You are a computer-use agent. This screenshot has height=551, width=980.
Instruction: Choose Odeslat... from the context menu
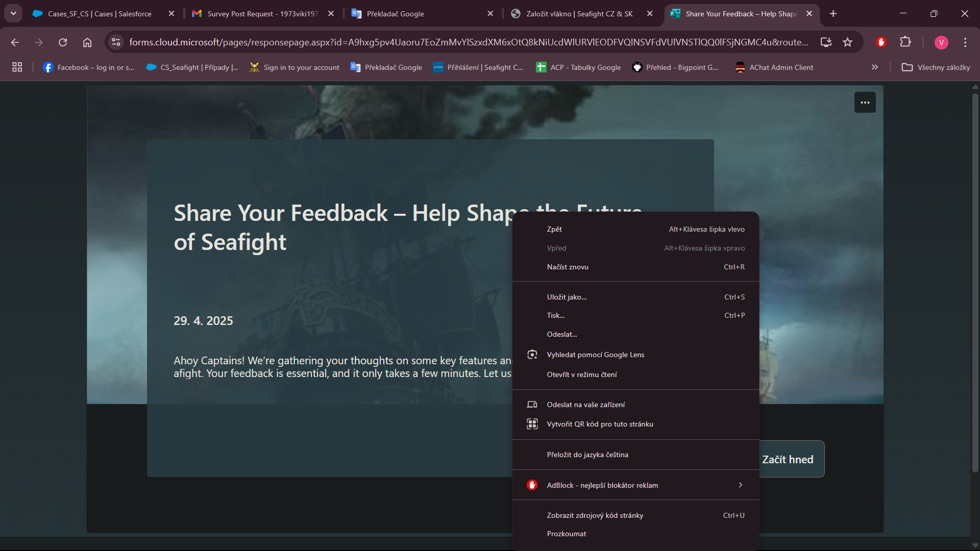tap(635, 334)
